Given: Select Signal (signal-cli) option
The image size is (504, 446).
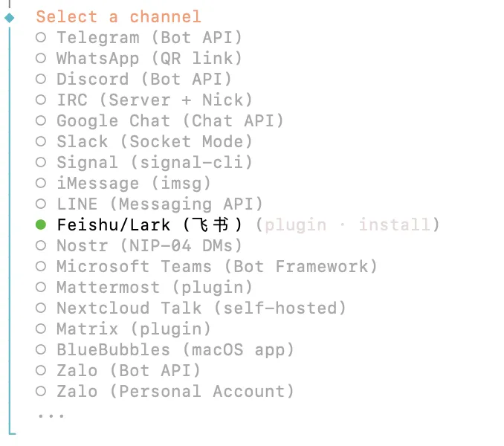Looking at the screenshot, I should tap(41, 162).
